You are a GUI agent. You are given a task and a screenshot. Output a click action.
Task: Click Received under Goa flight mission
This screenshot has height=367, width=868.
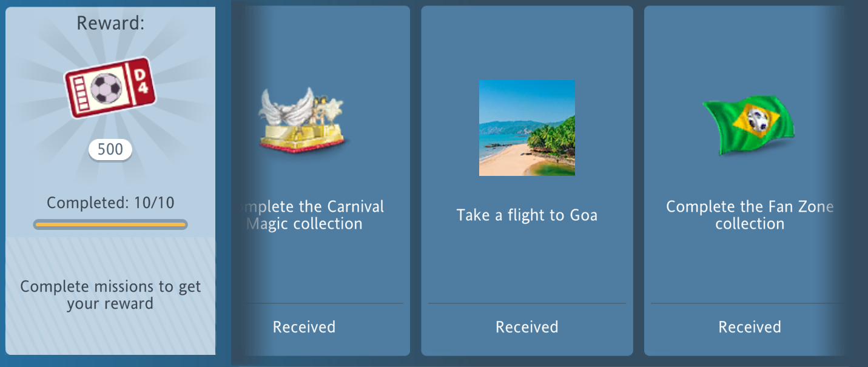point(527,327)
